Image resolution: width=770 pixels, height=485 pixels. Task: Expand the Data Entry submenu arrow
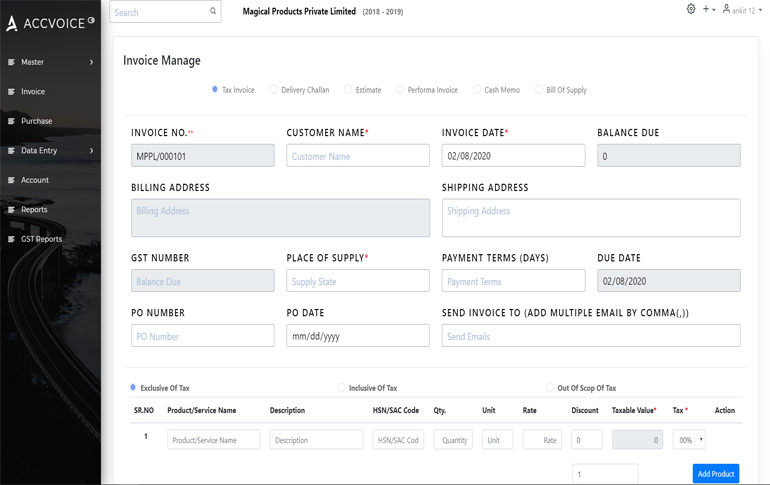tap(91, 151)
